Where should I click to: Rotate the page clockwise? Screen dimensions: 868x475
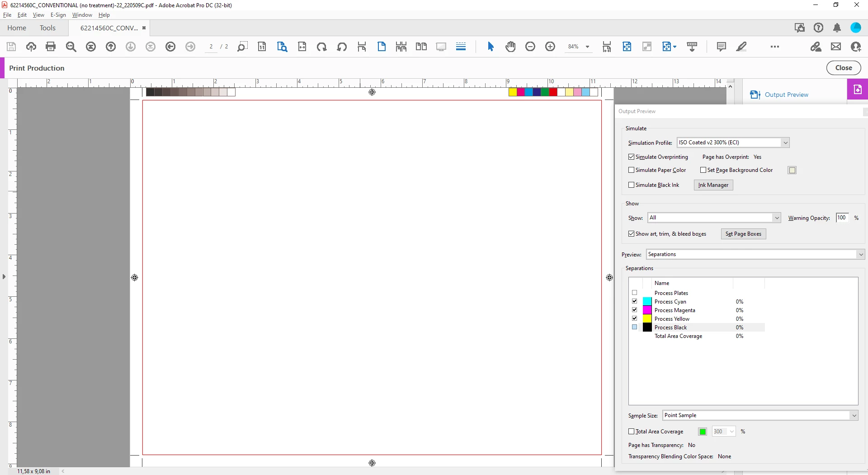[x=322, y=47]
